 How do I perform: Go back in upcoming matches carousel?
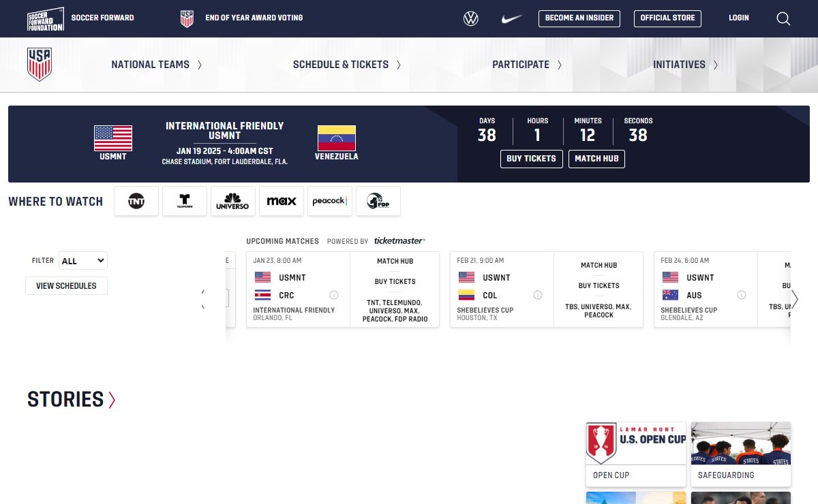pyautogui.click(x=204, y=298)
